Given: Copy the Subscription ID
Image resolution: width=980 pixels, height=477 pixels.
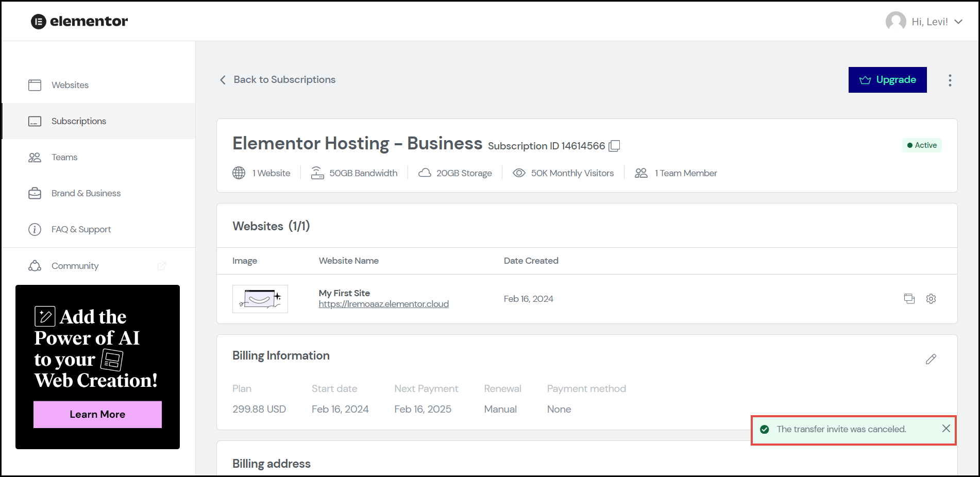Looking at the screenshot, I should click(614, 146).
